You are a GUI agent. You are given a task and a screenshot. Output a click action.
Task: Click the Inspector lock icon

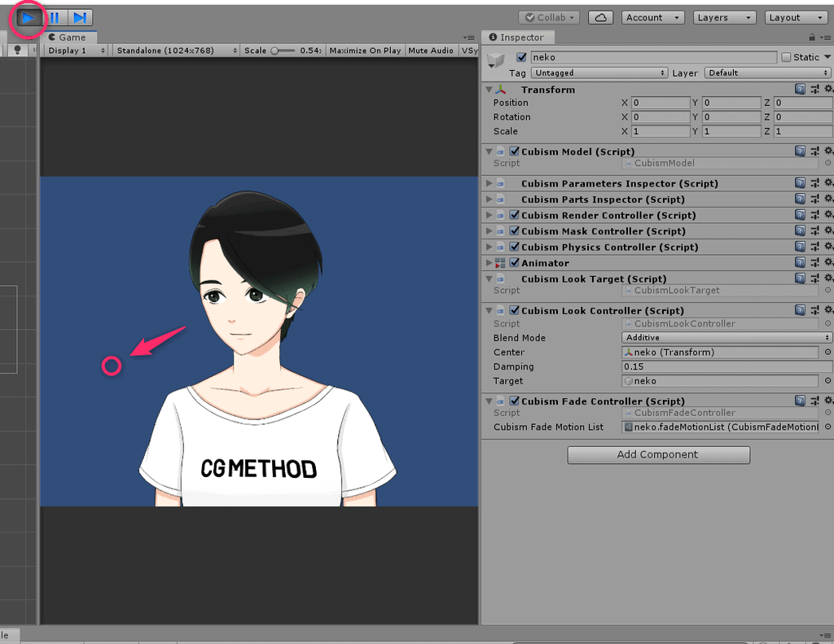tap(812, 37)
